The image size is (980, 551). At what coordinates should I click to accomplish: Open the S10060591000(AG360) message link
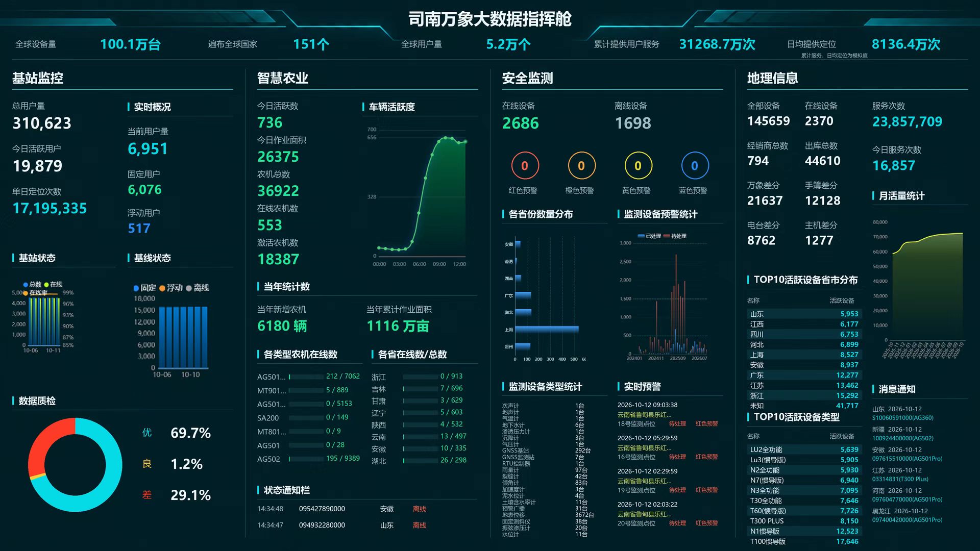click(902, 418)
